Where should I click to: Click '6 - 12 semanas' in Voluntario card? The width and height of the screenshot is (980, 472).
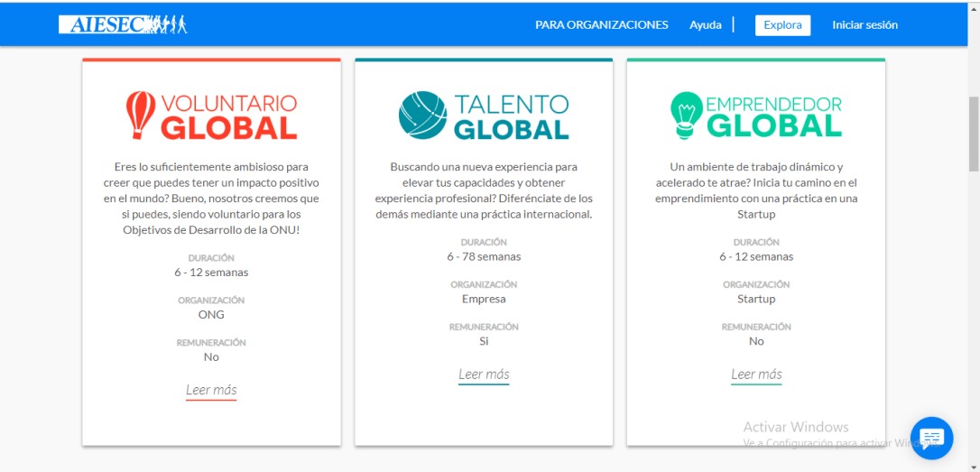(211, 273)
